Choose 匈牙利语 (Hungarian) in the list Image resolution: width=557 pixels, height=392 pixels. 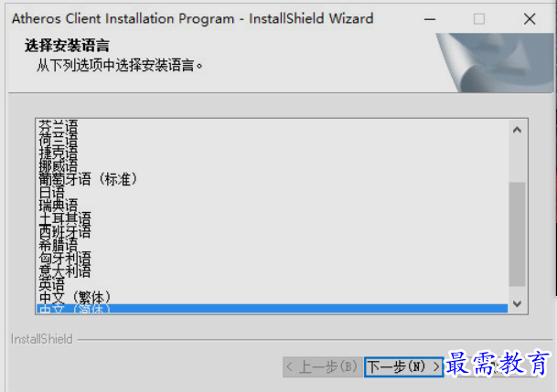pyautogui.click(x=273, y=259)
